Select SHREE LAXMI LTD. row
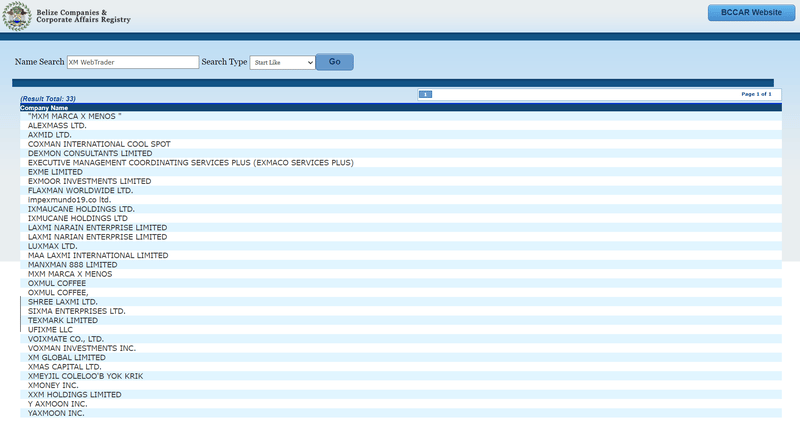 coord(401,302)
